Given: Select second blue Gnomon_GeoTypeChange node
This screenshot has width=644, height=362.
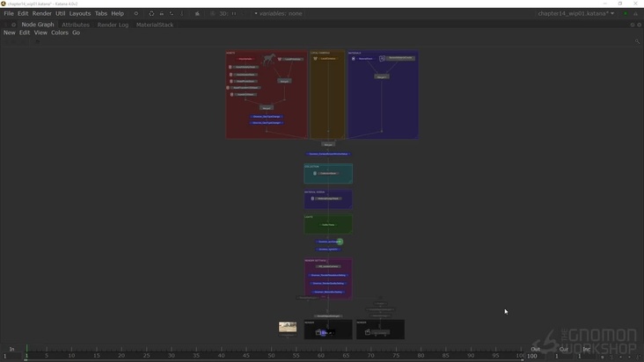Looking at the screenshot, I should tap(267, 123).
